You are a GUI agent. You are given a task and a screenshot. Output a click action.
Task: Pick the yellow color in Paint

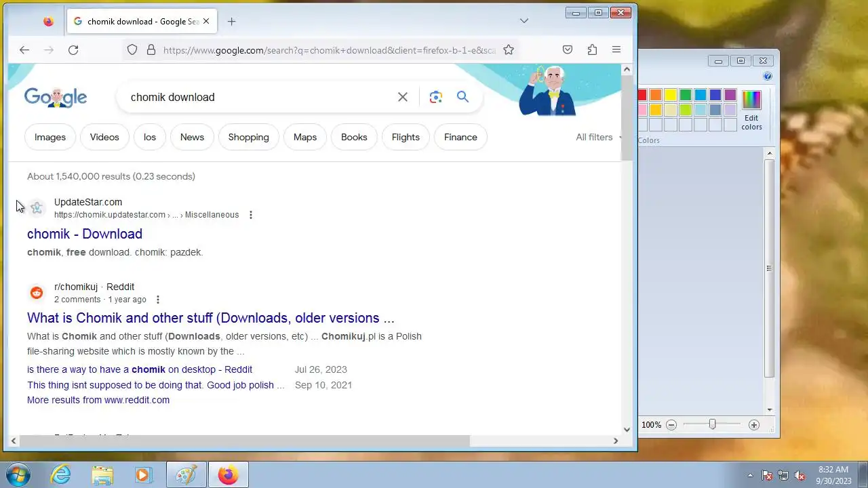[x=671, y=95]
